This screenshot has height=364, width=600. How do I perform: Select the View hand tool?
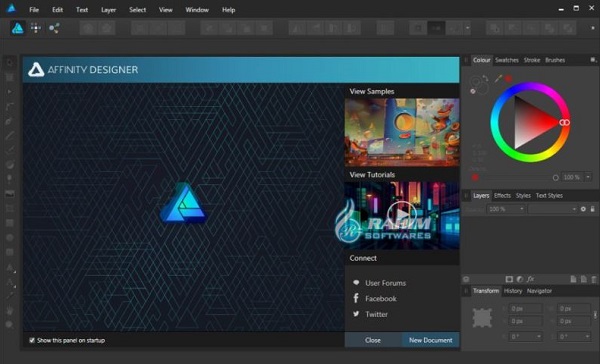pyautogui.click(x=10, y=311)
